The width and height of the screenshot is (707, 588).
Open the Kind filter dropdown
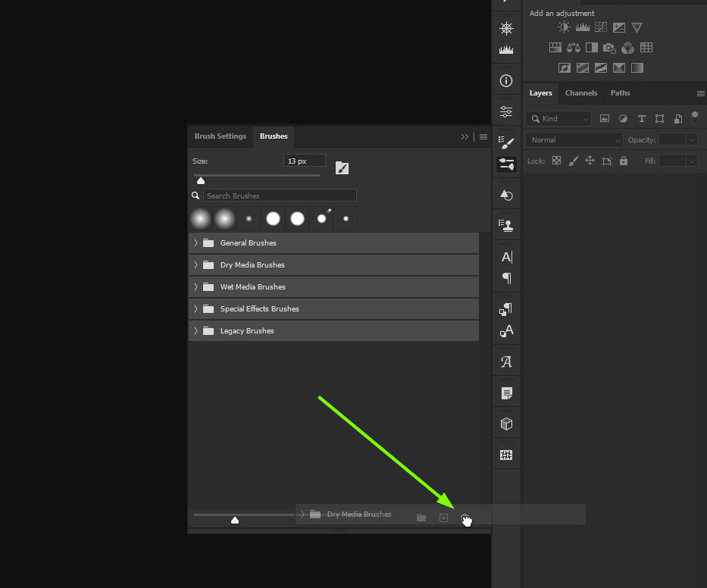point(558,118)
